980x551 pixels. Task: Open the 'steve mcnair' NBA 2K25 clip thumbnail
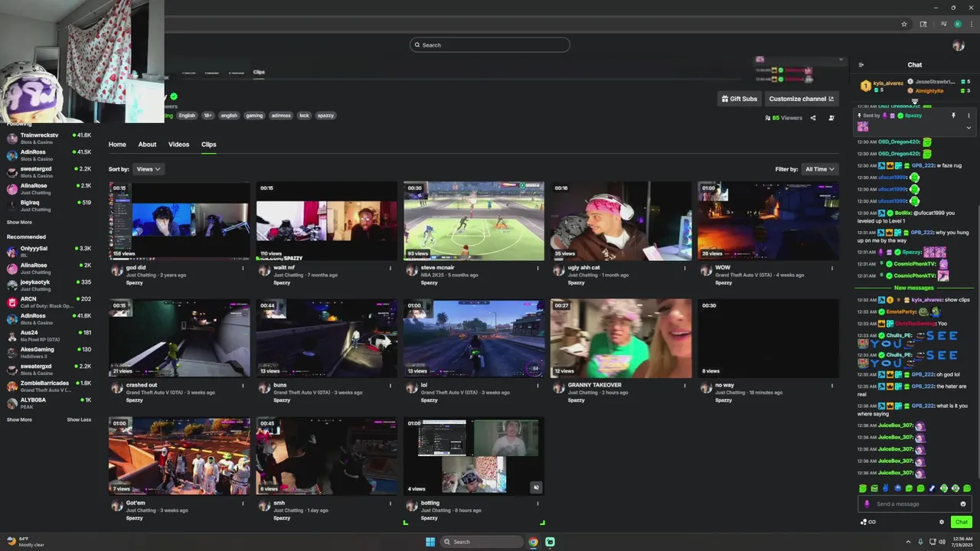(474, 221)
